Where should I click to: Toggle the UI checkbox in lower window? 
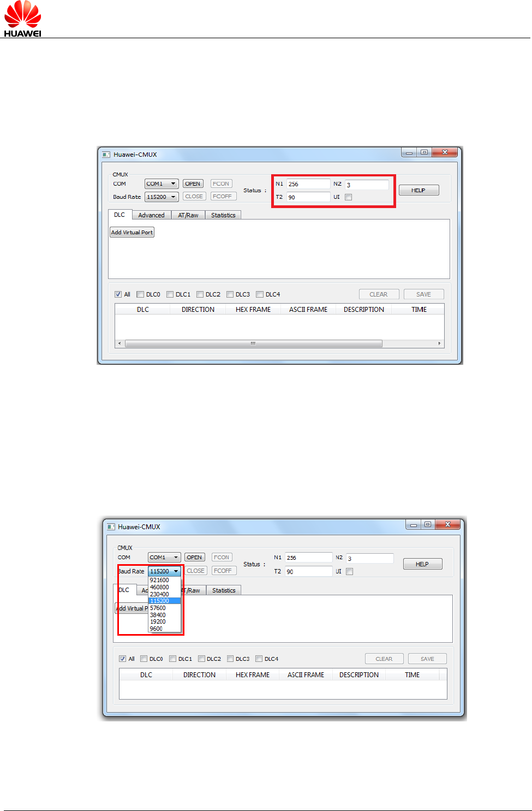click(350, 572)
